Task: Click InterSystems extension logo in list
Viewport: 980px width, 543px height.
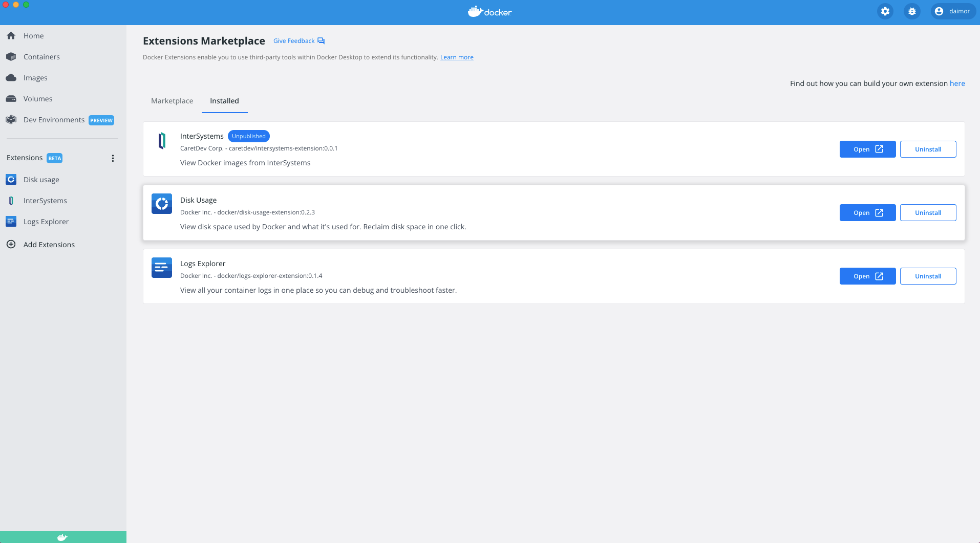Action: [162, 140]
